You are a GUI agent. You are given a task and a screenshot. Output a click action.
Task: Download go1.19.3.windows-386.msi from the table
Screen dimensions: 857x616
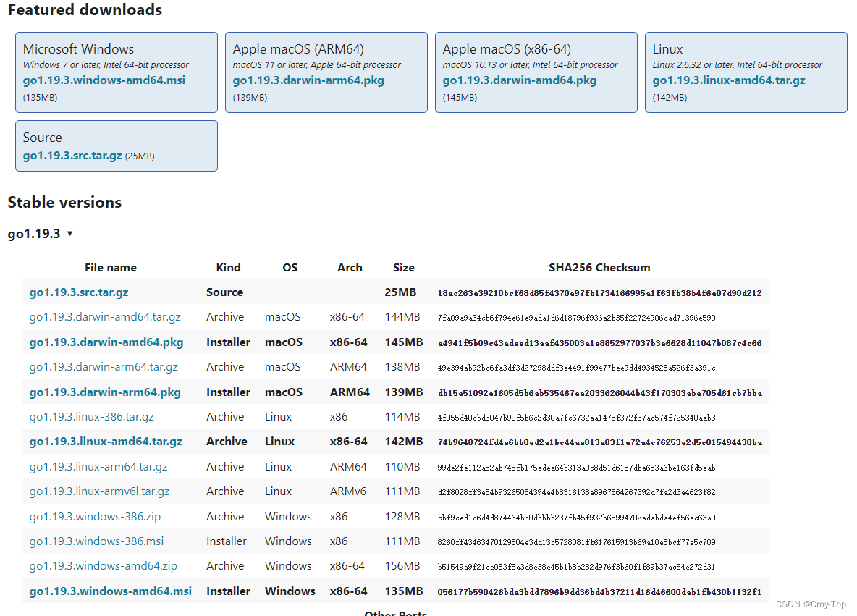pyautogui.click(x=96, y=541)
